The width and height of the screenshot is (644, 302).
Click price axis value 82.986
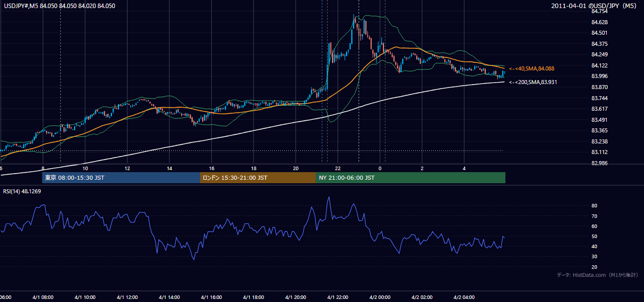coord(599,163)
